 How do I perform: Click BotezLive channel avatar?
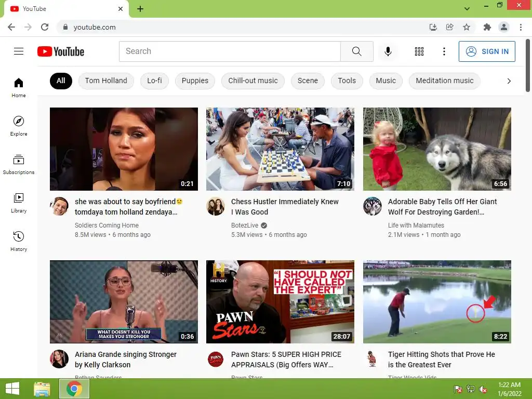(x=216, y=206)
